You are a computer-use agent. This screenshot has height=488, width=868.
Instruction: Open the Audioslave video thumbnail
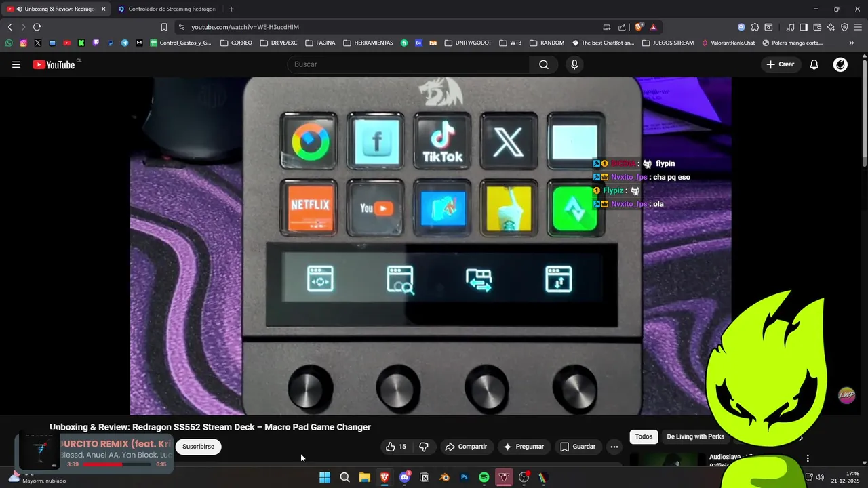point(668,460)
